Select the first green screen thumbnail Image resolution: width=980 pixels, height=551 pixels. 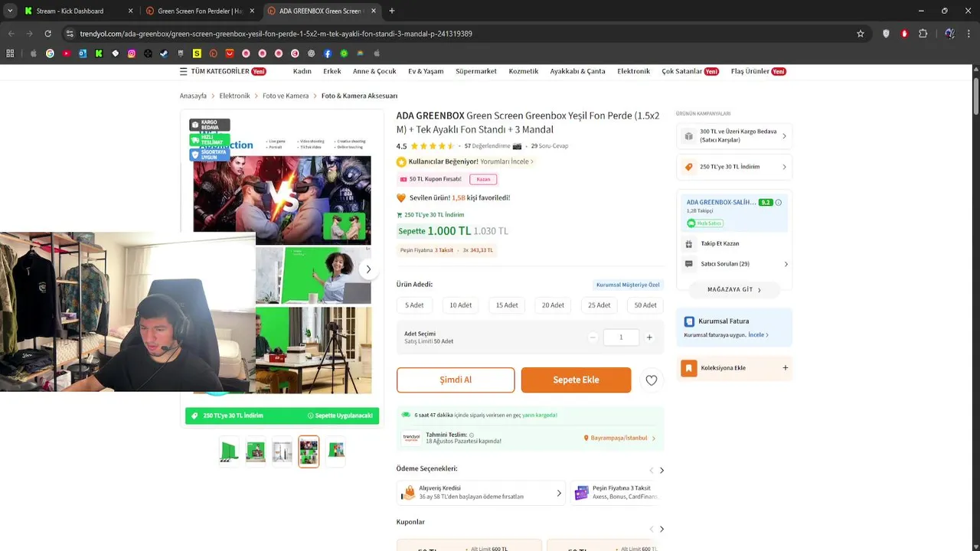point(230,452)
